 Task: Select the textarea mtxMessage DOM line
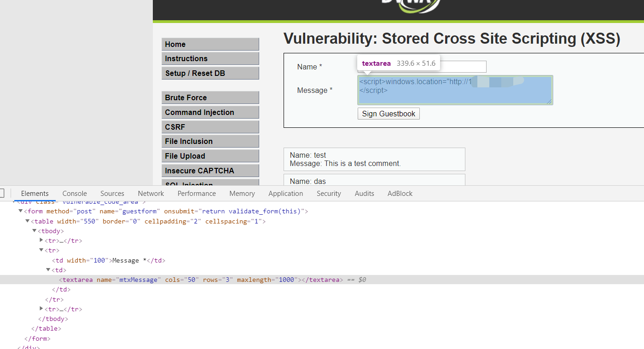[x=322, y=280]
